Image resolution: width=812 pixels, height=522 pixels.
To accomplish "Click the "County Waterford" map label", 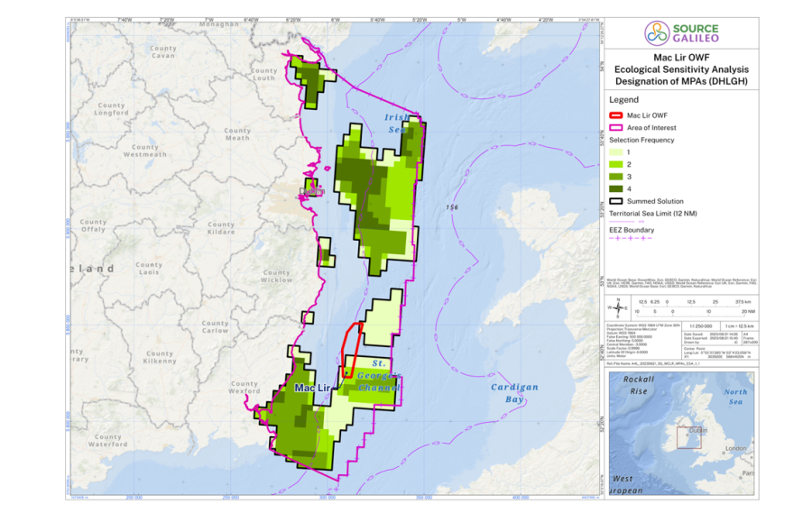I will coord(107,441).
